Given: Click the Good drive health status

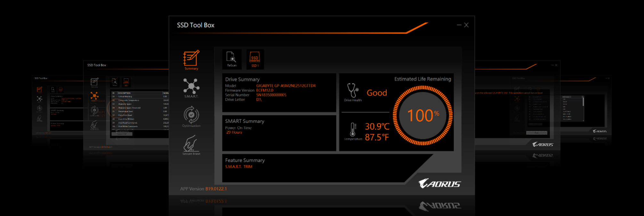Looking at the screenshot, I should (x=377, y=93).
